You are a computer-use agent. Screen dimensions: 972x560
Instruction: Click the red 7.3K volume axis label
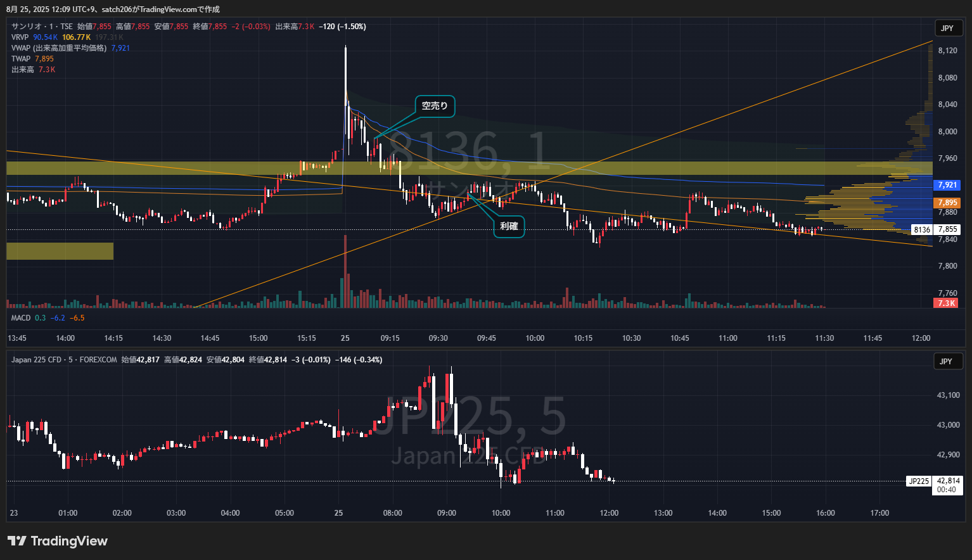(x=947, y=303)
